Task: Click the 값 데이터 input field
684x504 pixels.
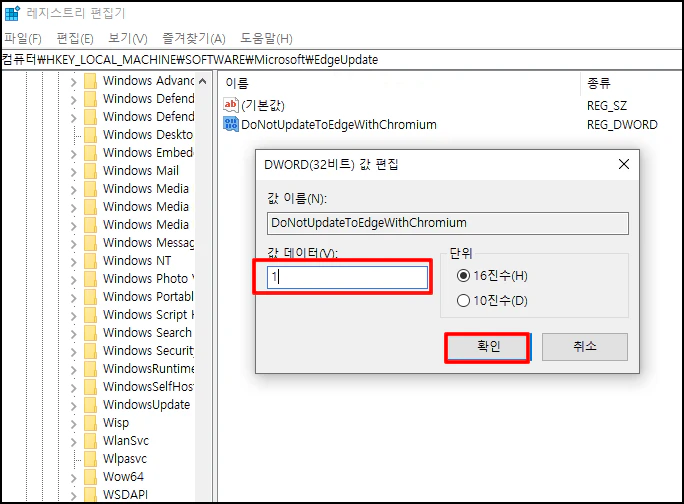Action: click(347, 278)
